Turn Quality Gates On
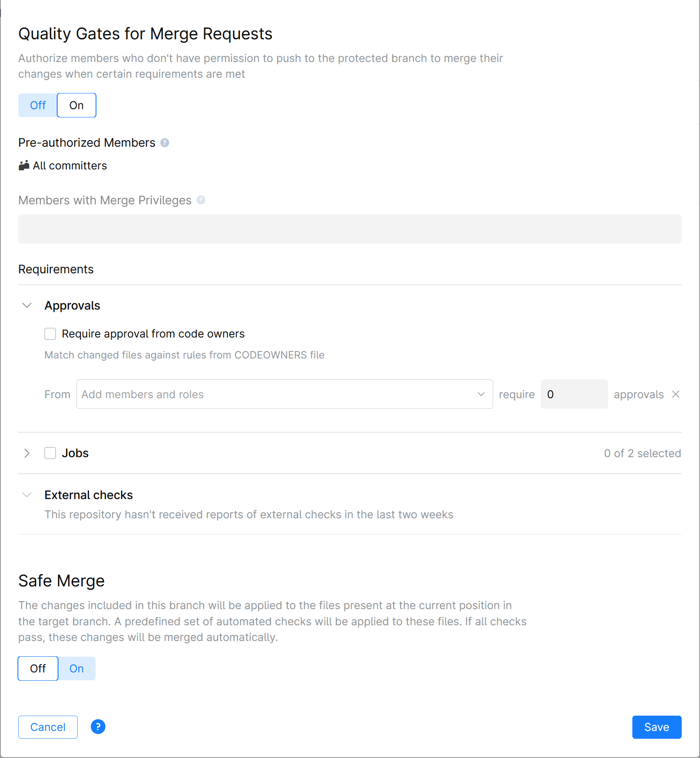Screen dimensions: 700x758 pyautogui.click(x=76, y=105)
